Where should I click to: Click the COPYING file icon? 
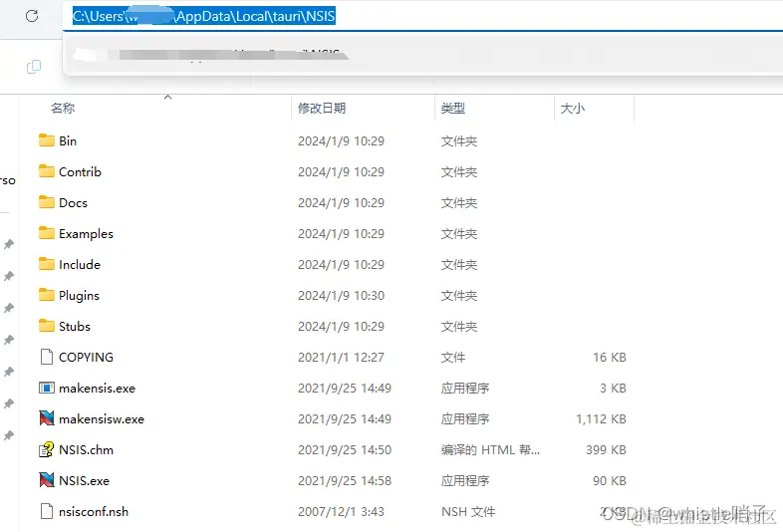[x=47, y=357]
